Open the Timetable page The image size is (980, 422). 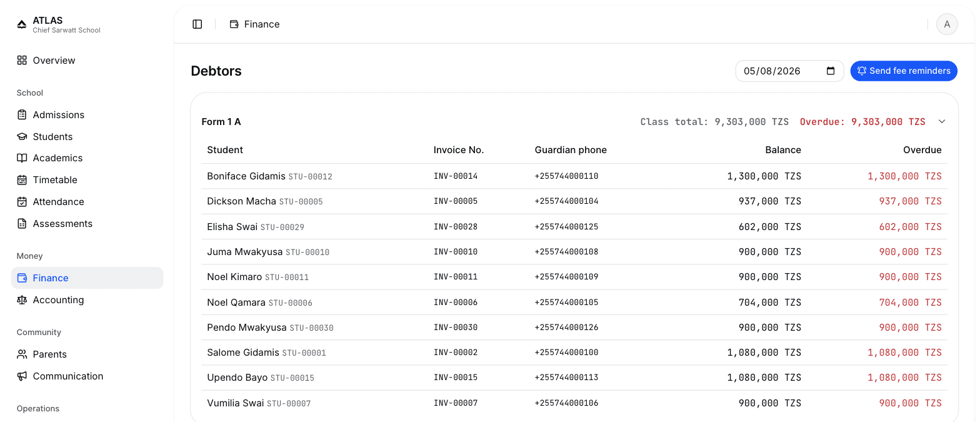pos(87,180)
